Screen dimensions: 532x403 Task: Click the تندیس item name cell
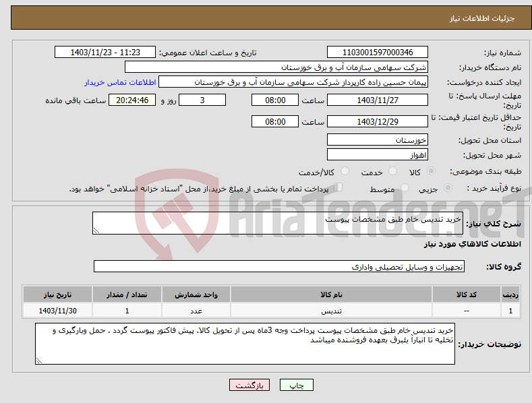[331, 311]
